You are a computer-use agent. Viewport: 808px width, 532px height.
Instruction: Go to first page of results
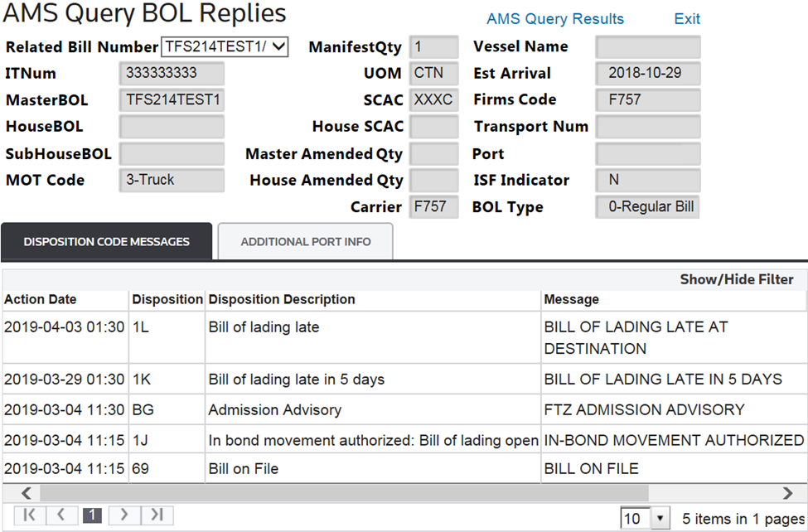tap(30, 515)
